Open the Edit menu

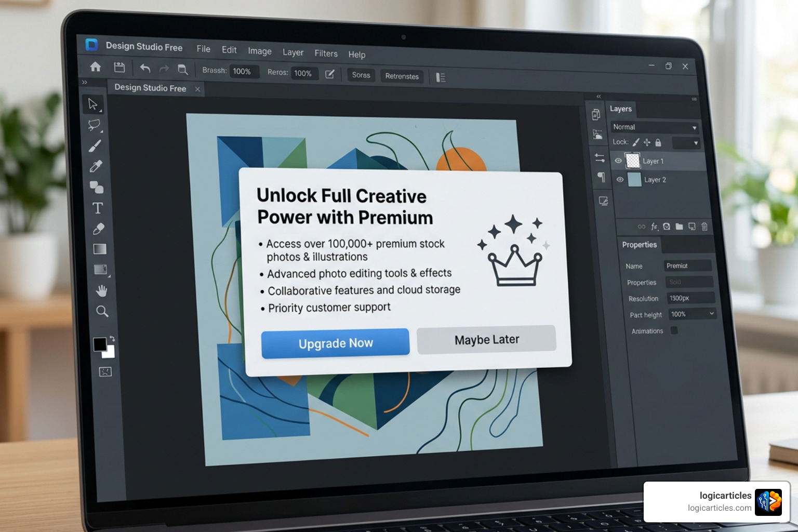pos(229,50)
